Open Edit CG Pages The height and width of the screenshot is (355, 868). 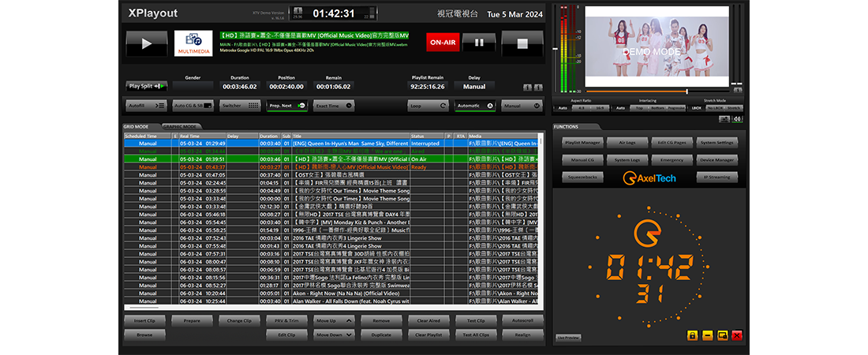(x=672, y=143)
